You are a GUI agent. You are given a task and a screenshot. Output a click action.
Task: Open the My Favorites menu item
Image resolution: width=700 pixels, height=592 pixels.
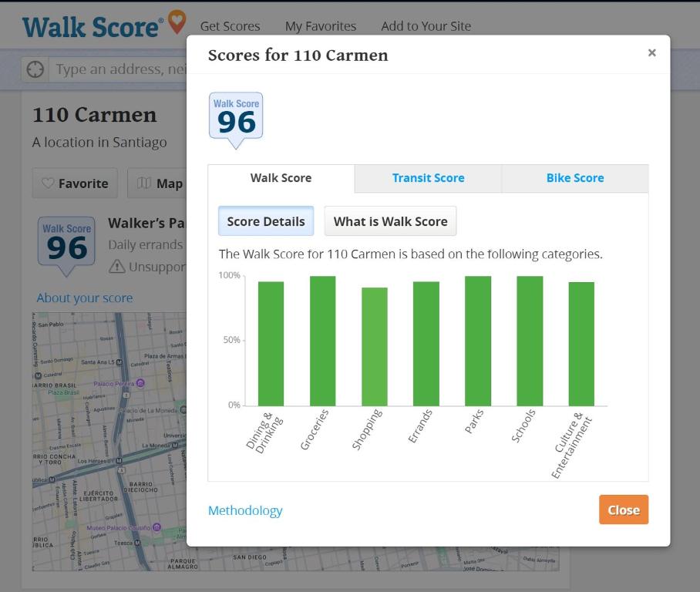click(x=321, y=26)
